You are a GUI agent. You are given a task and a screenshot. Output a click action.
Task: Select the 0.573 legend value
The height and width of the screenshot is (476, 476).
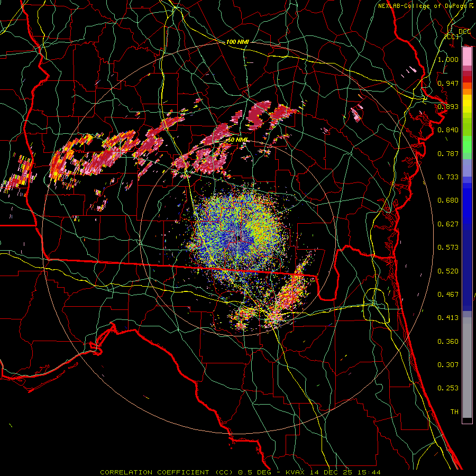coord(448,248)
